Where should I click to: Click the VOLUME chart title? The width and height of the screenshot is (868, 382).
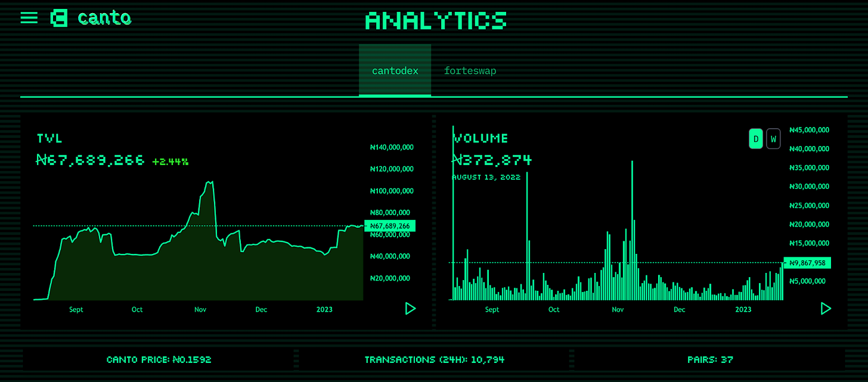(x=480, y=138)
